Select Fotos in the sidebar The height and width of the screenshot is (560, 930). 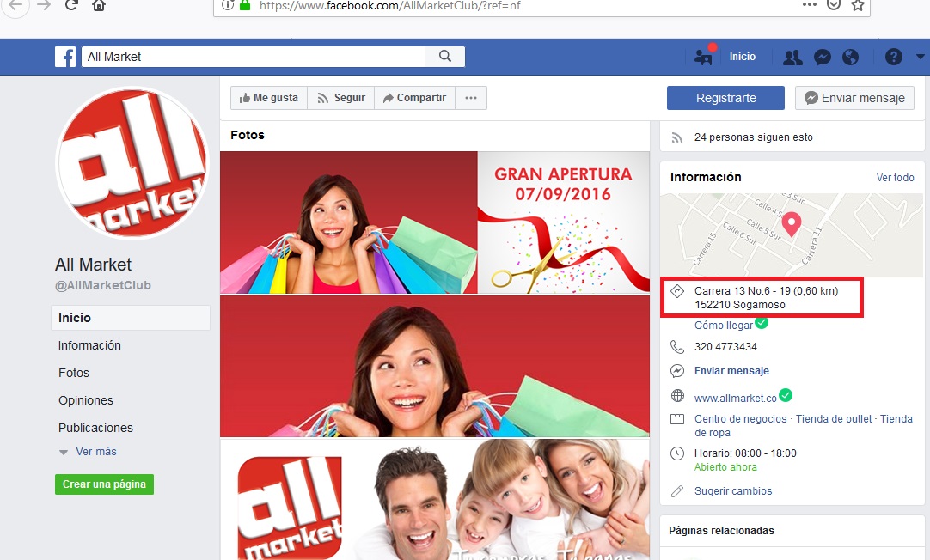tap(74, 373)
